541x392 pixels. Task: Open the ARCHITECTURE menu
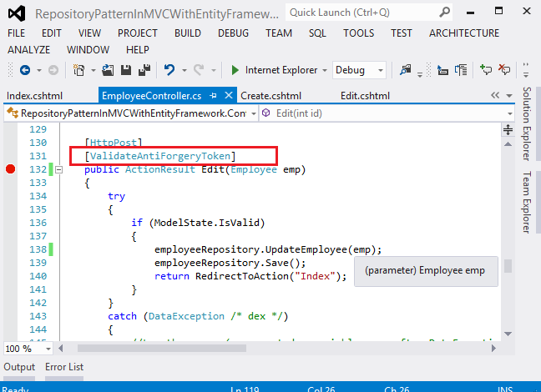pos(464,33)
